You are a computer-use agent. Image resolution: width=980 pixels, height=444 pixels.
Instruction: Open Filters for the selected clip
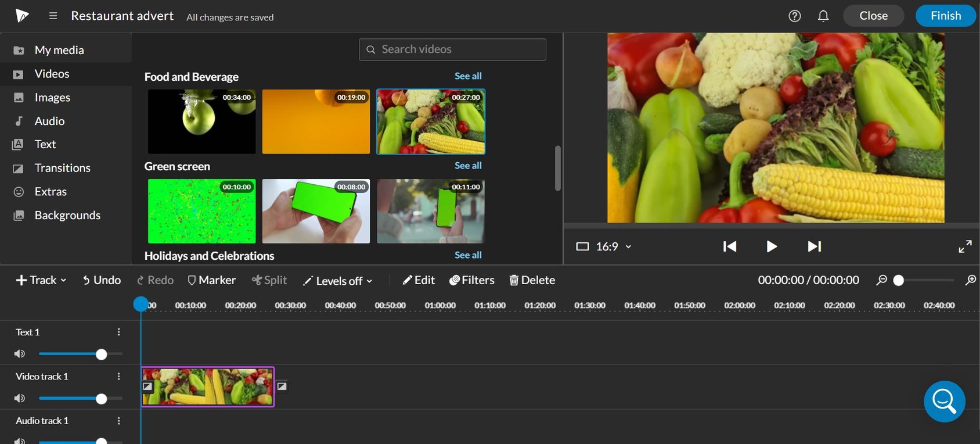point(472,280)
